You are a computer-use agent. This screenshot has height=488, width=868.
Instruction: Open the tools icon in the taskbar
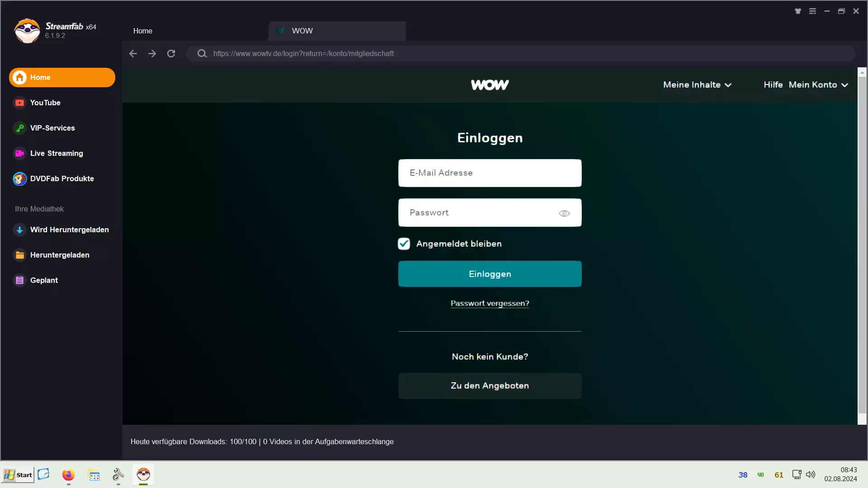(x=118, y=475)
